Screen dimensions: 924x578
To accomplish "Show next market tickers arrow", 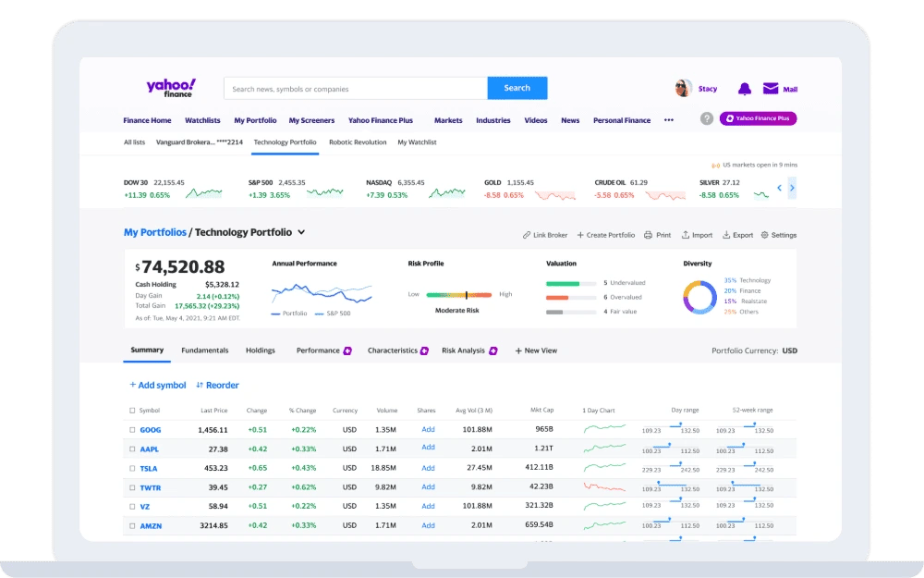I will coord(792,188).
